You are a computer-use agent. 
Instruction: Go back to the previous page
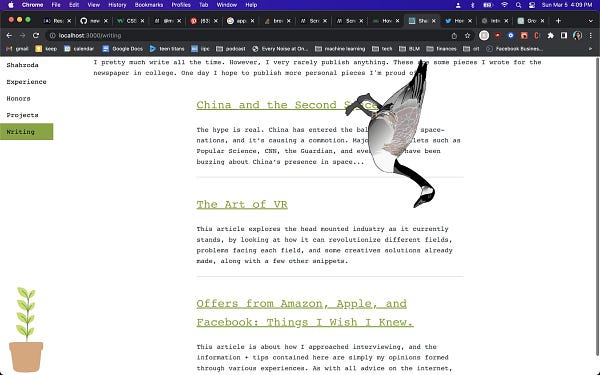(9, 36)
